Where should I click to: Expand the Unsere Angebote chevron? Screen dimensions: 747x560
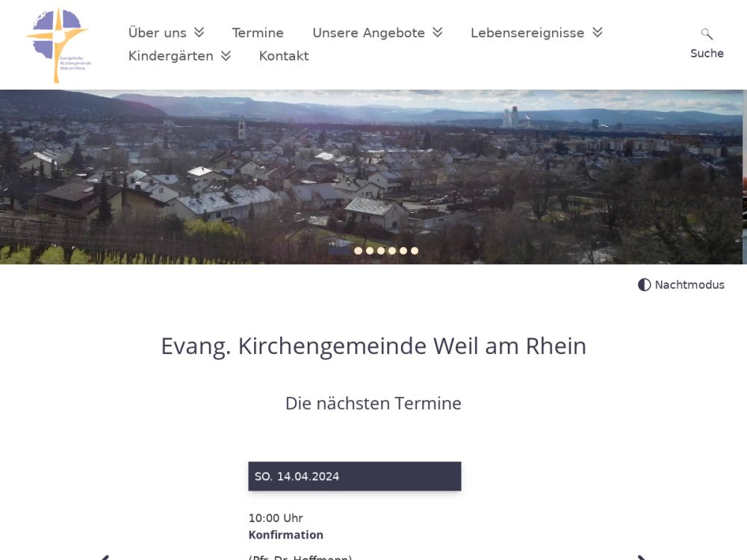437,32
